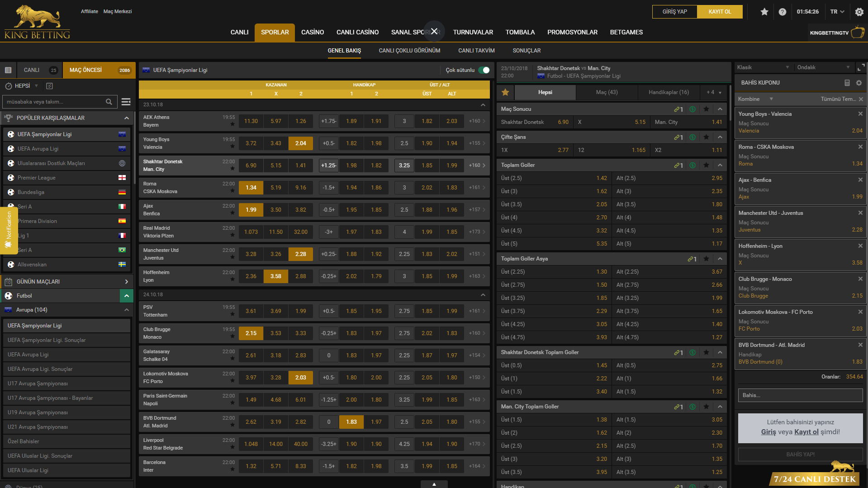Select the SONUÇLAR tab
868x488 pixels.
click(x=526, y=51)
